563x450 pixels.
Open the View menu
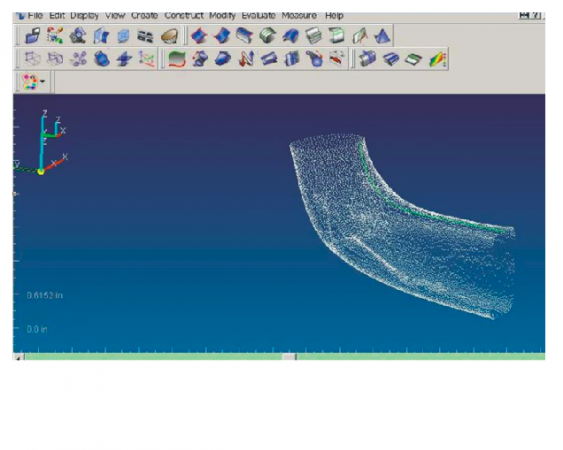click(115, 15)
